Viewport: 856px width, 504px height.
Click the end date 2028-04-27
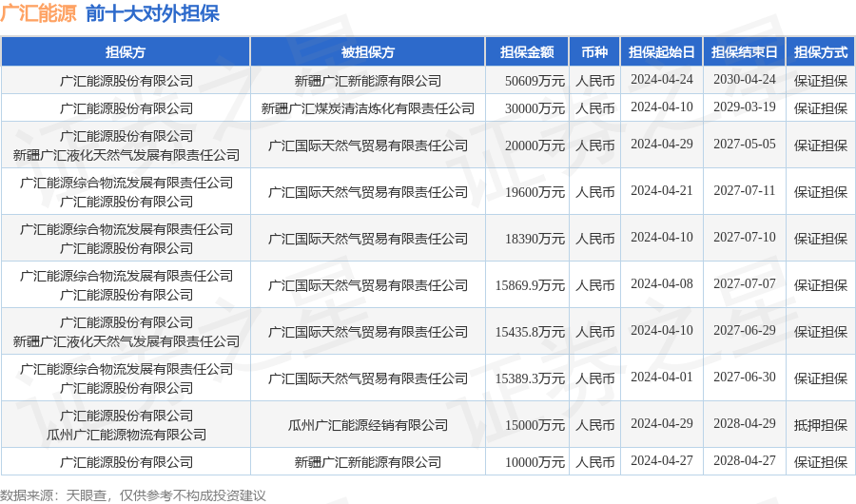(744, 461)
